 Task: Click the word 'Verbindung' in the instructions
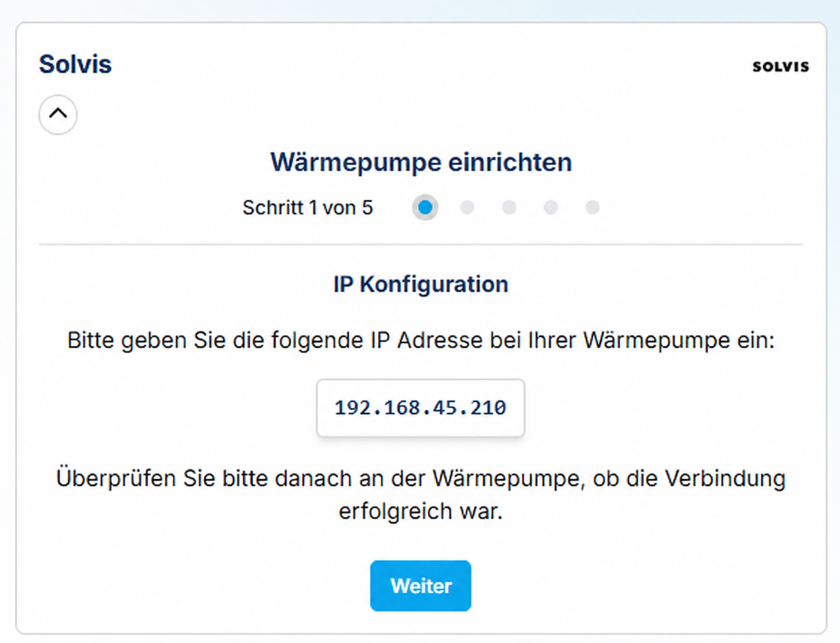725,478
